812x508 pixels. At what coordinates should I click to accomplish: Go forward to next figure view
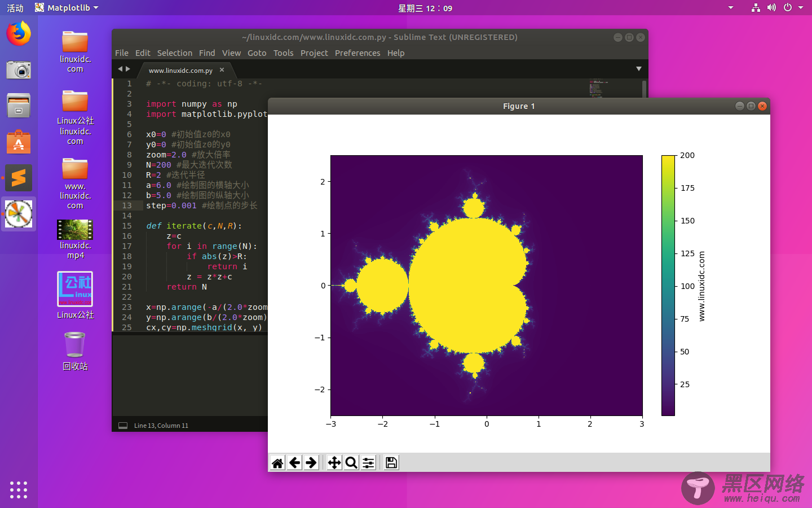click(x=311, y=463)
